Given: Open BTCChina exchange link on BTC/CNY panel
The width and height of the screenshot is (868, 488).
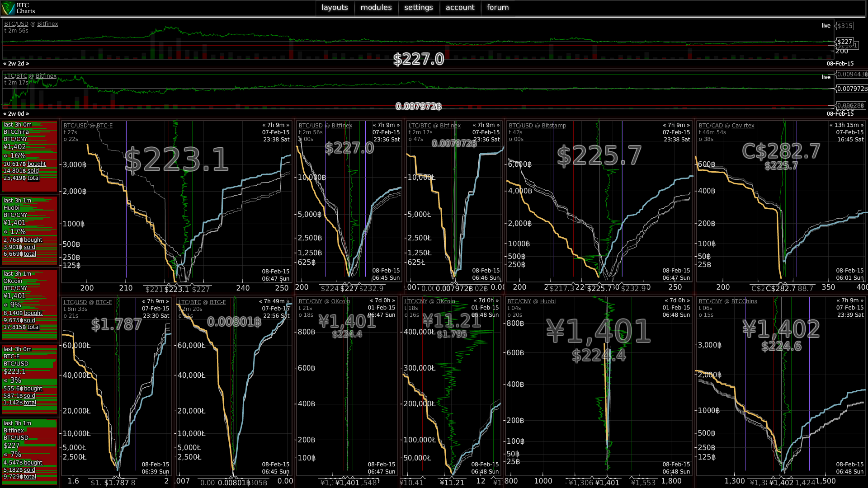Looking at the screenshot, I should point(744,301).
